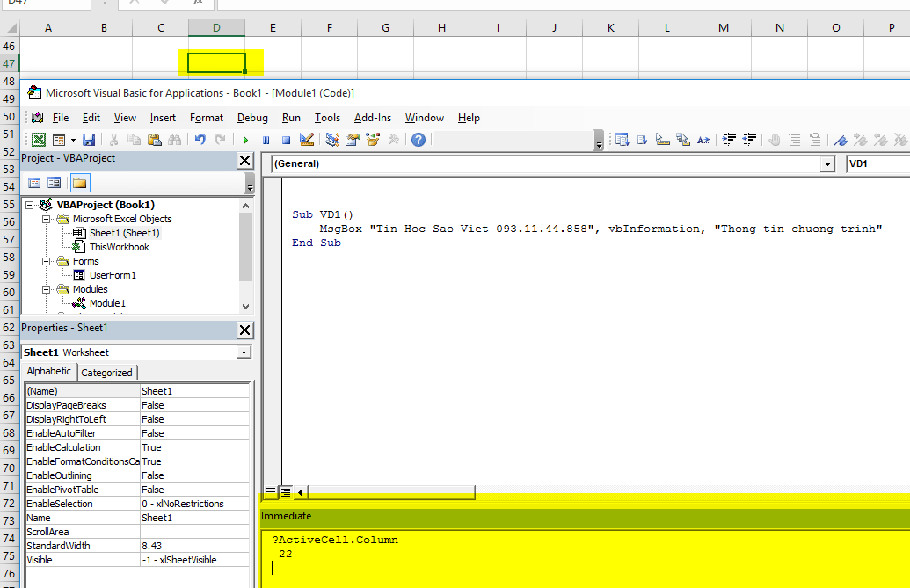Image resolution: width=910 pixels, height=588 pixels.
Task: Click the Cut scissors icon
Action: 113,140
